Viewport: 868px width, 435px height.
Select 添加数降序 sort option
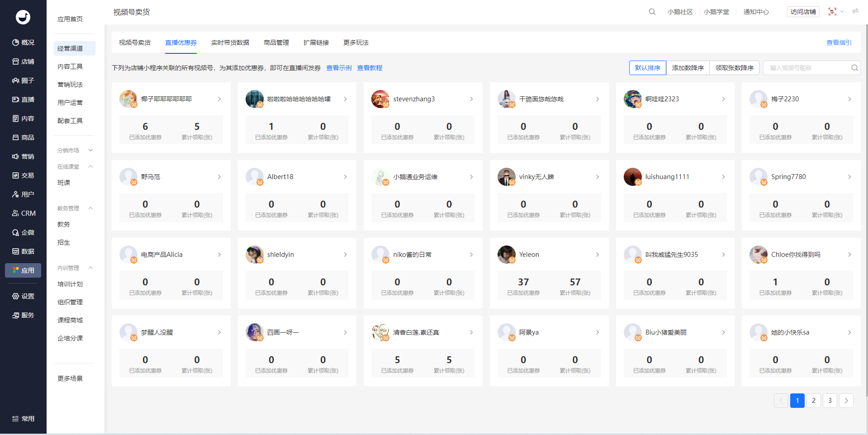coord(688,68)
